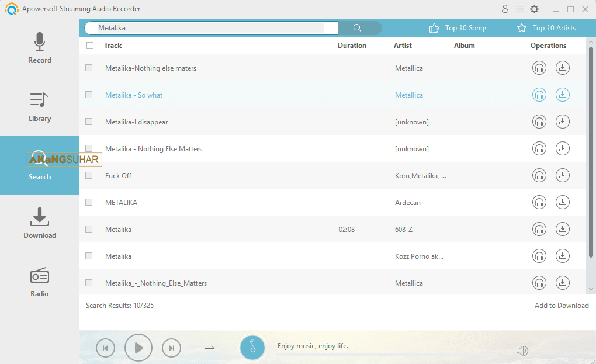
Task: Check the Metalika by 608-Z checkbox
Action: [x=89, y=229]
